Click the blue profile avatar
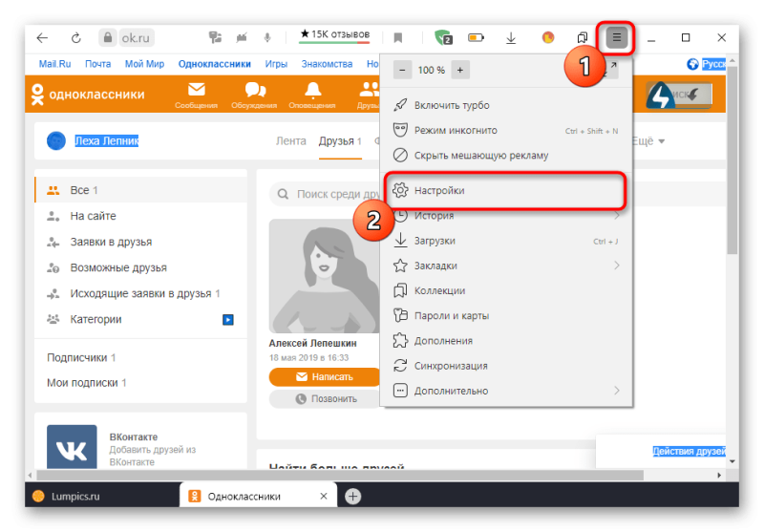This screenshot has height=532, width=764. tap(56, 140)
